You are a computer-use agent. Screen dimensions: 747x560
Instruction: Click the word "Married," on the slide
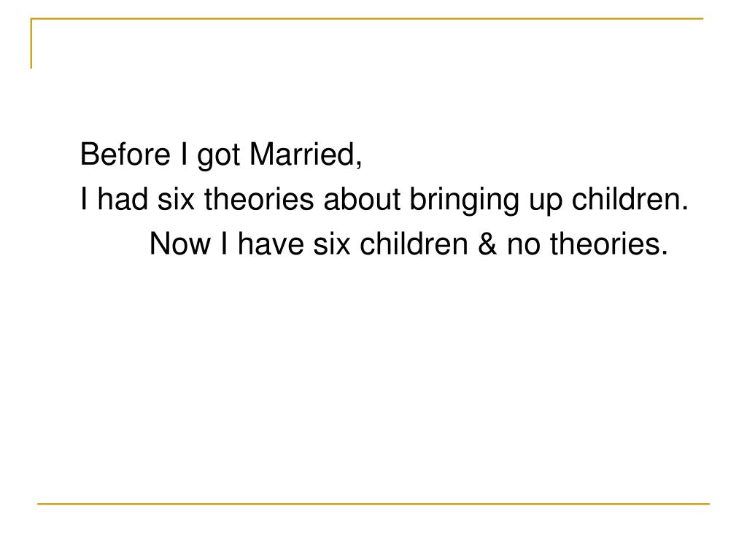click(306, 155)
